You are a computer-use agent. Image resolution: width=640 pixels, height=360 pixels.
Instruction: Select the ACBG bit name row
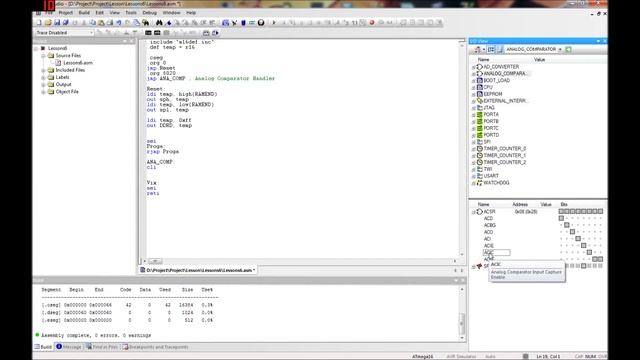[x=490, y=225]
